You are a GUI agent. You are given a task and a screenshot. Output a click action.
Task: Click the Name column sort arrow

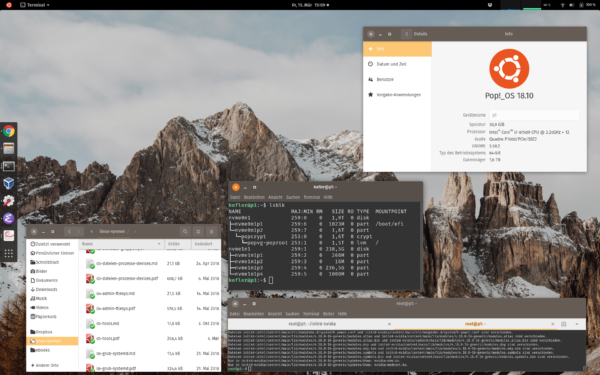(159, 244)
